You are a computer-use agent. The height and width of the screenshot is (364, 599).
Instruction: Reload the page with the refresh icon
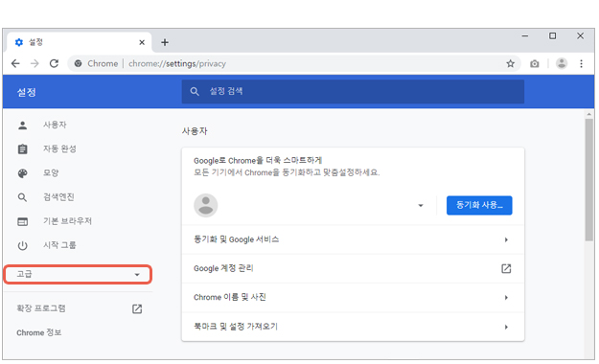(54, 63)
